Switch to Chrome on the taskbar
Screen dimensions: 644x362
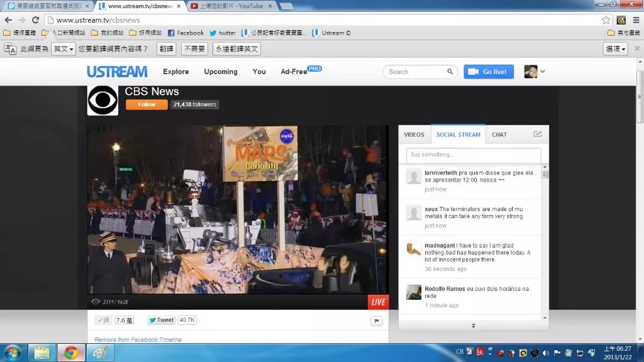point(71,353)
